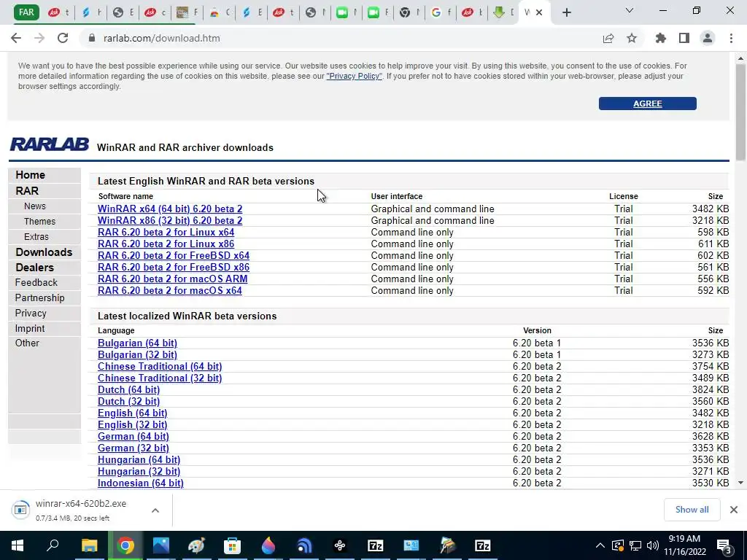
Task: Bookmark this page with star icon
Action: [632, 38]
